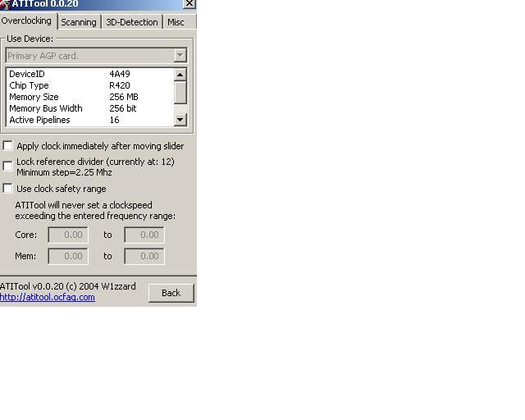Focus the Mem maximum frequency field
This screenshot has height=420, width=525.
[144, 256]
